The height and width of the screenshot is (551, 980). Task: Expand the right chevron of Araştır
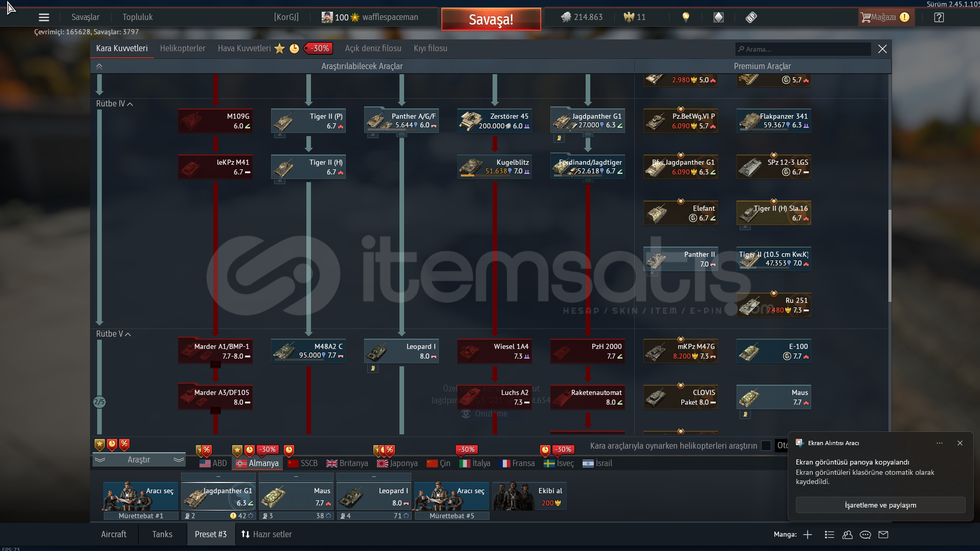(179, 460)
